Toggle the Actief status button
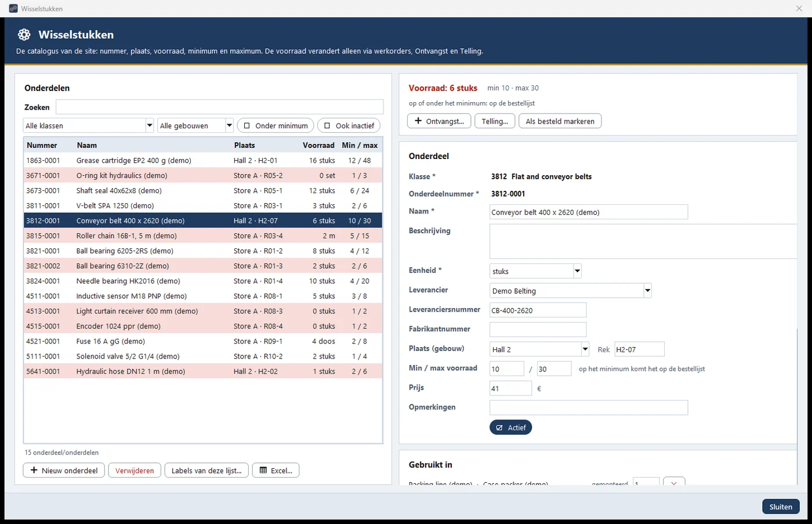 click(510, 427)
